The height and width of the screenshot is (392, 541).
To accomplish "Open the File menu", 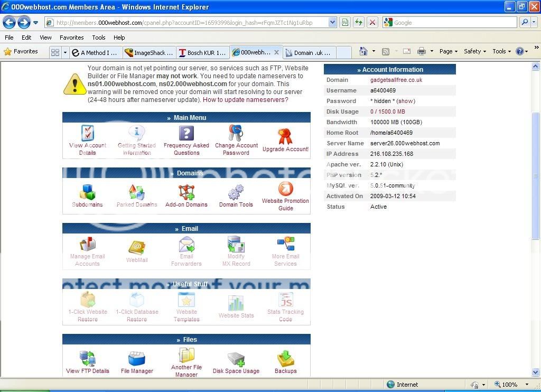I will click(9, 38).
